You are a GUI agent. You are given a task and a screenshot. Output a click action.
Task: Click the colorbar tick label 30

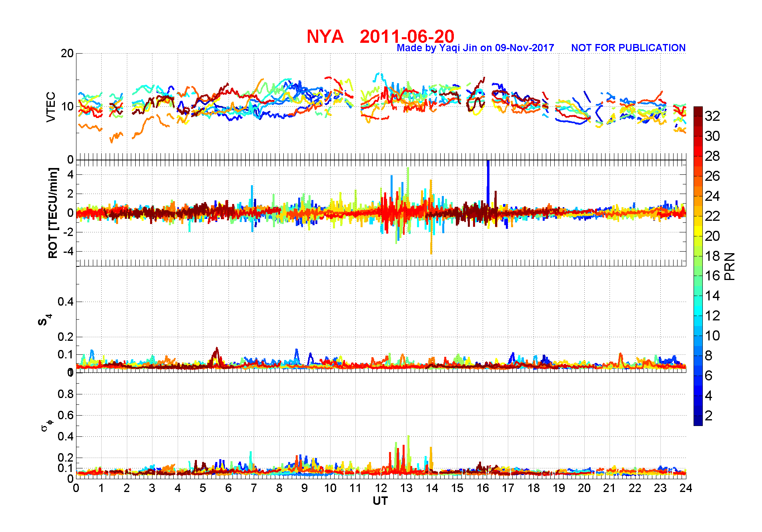click(x=712, y=136)
